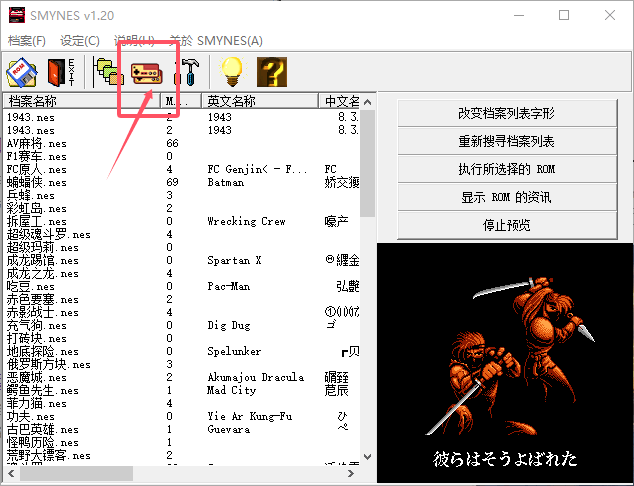Open the hammer tools settings icon
634x486 pixels.
[186, 71]
